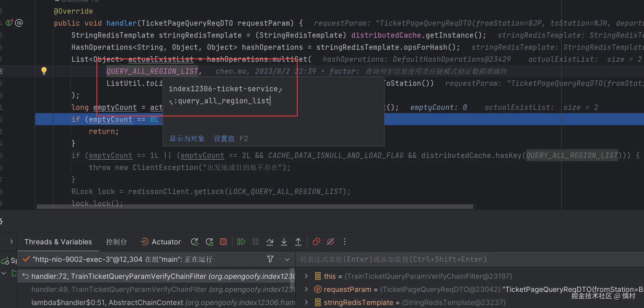This screenshot has width=644, height=308.
Task: Open View Breakpoints dialog
Action: [316, 242]
